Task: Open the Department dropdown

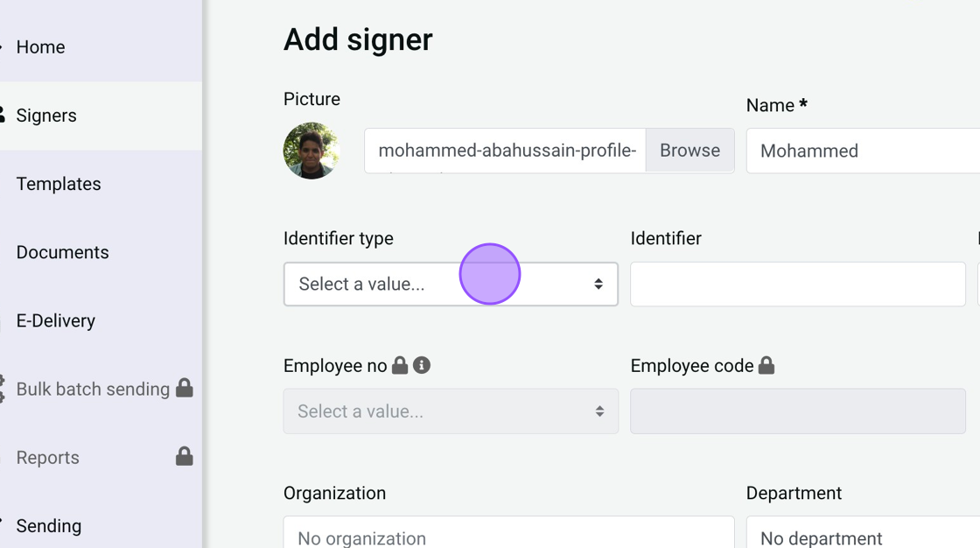Action: [862, 536]
